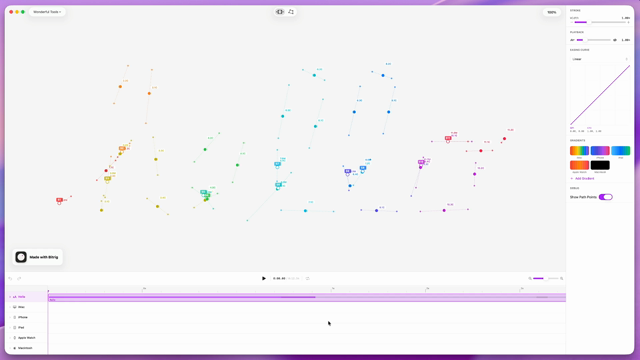
Task: Open the Wonderful Tools project dropdown
Action: point(47,12)
